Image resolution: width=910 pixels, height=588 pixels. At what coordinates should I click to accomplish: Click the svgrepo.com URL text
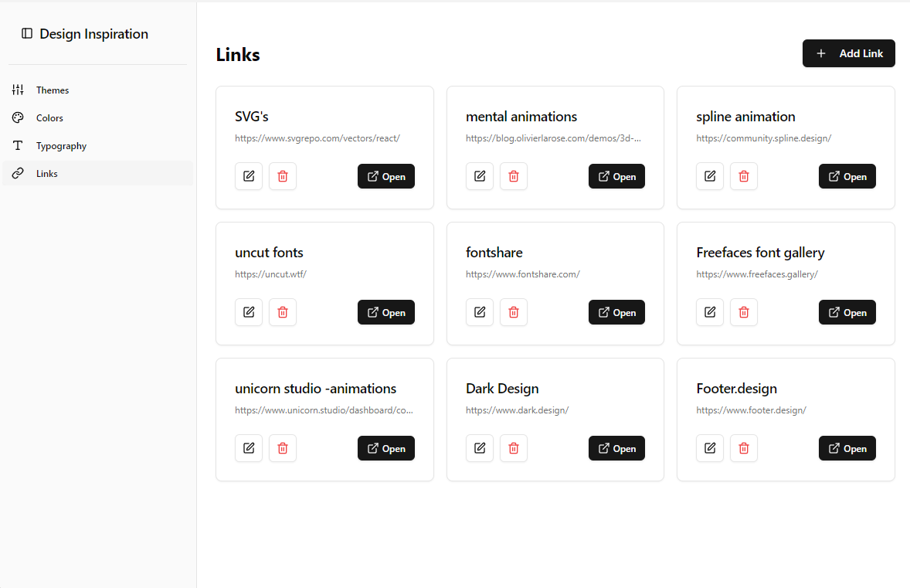point(317,138)
